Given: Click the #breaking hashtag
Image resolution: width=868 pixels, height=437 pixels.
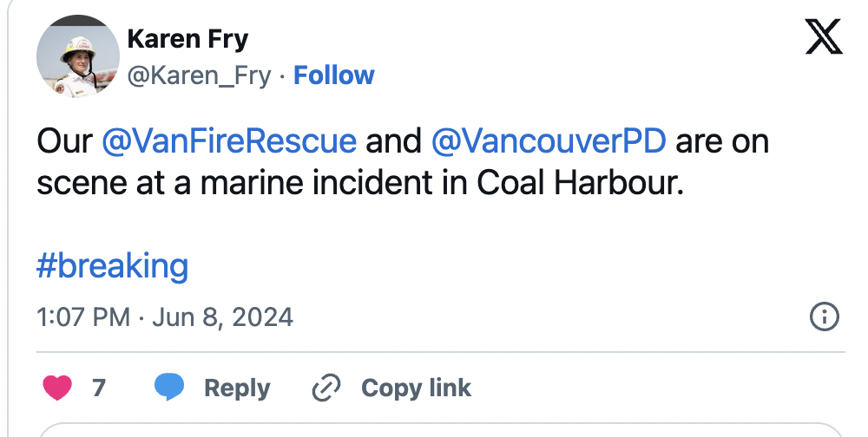Looking at the screenshot, I should 112,265.
